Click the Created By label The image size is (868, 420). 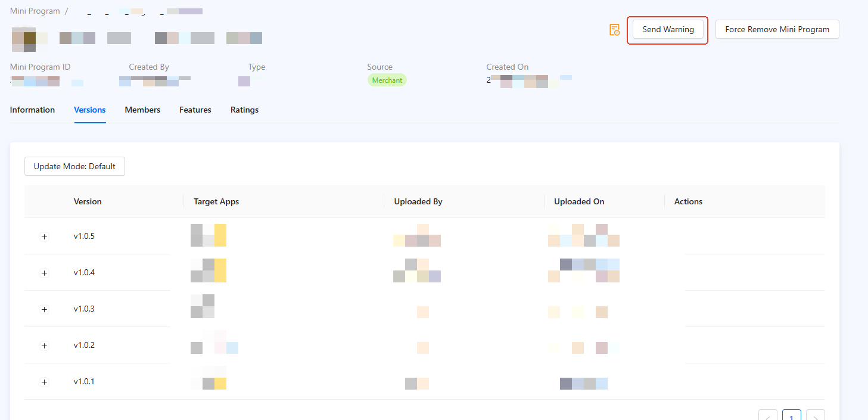149,67
